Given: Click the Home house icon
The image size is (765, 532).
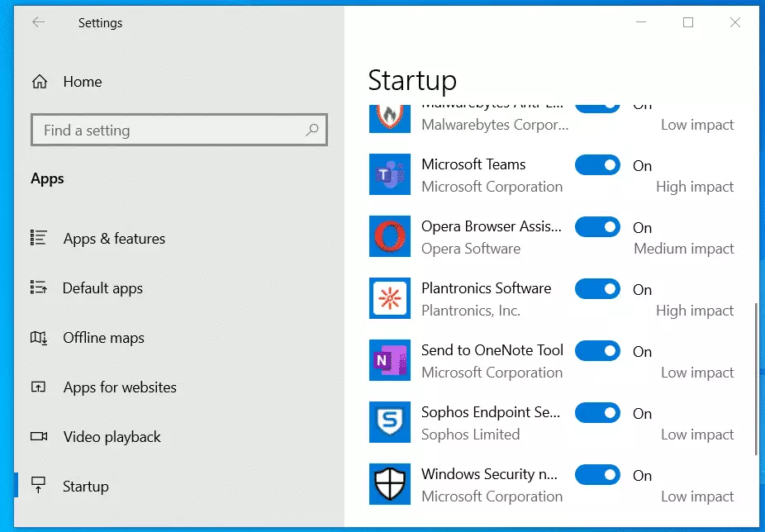Looking at the screenshot, I should 40,82.
